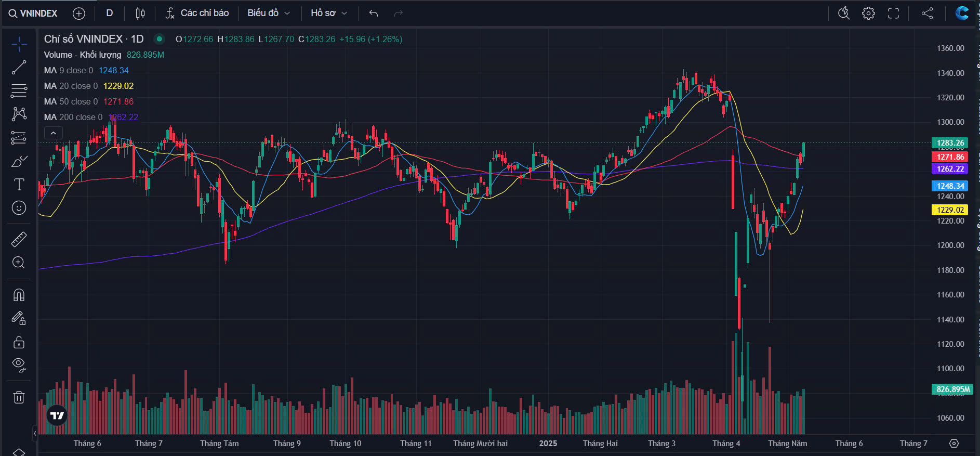Toggle magnet mode
Screen dimensions: 980x456
[x=19, y=295]
